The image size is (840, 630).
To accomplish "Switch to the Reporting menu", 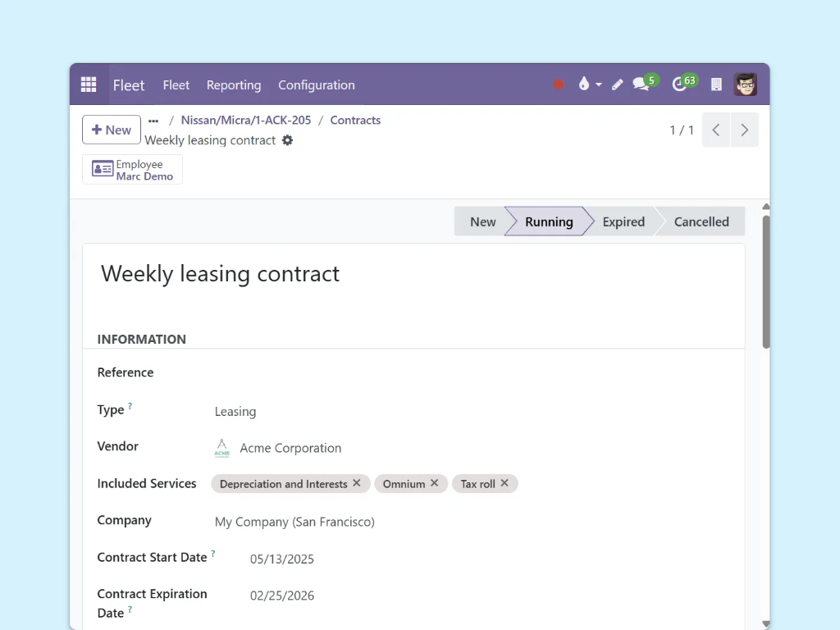I will tap(233, 84).
